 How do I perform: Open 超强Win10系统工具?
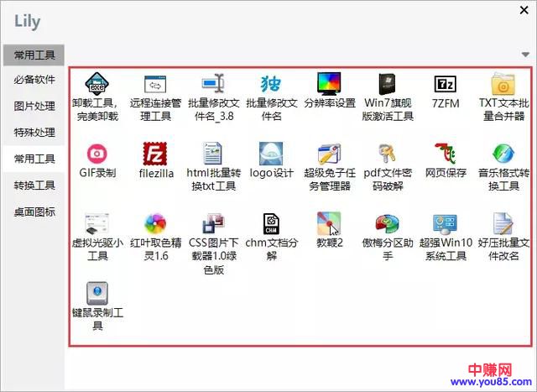click(x=446, y=223)
